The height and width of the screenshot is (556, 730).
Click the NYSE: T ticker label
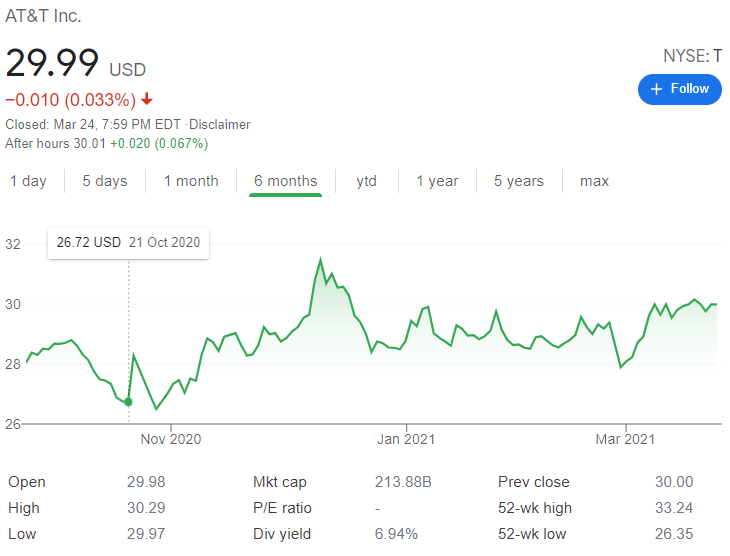(692, 56)
